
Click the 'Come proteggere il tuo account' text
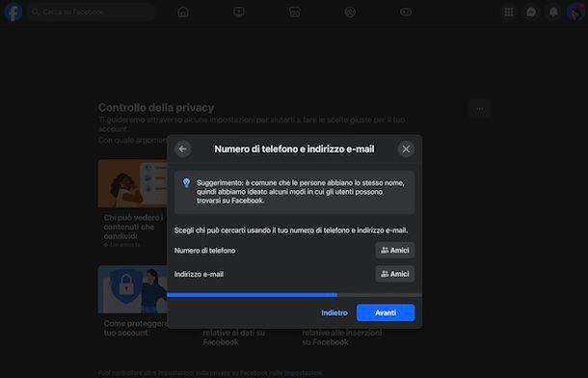point(135,328)
